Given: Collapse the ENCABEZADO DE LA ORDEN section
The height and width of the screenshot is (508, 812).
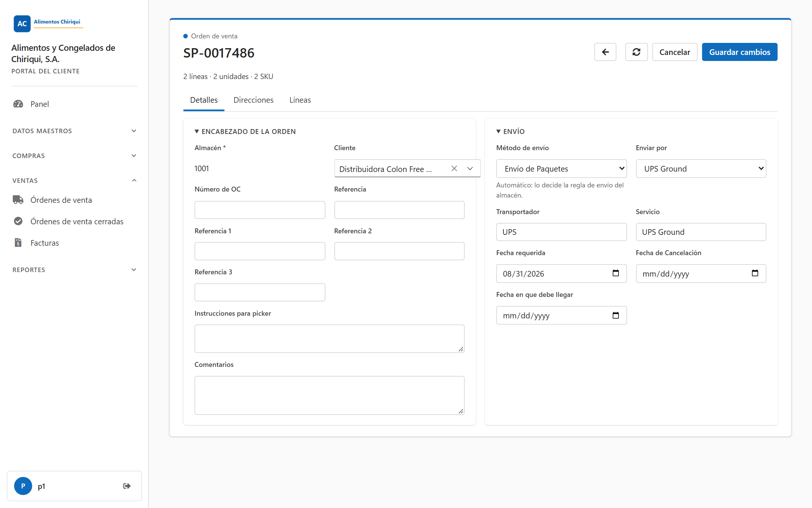Looking at the screenshot, I should (245, 131).
